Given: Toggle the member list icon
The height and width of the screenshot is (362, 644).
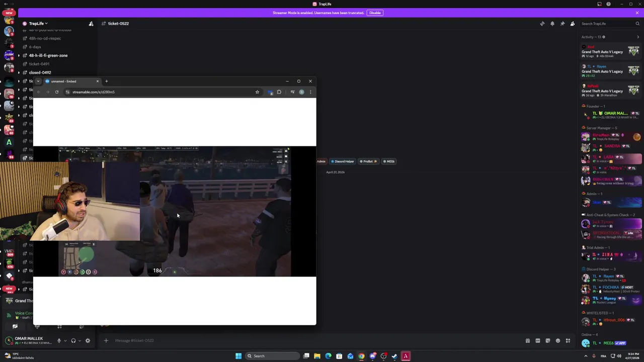Looking at the screenshot, I should tap(572, 24).
